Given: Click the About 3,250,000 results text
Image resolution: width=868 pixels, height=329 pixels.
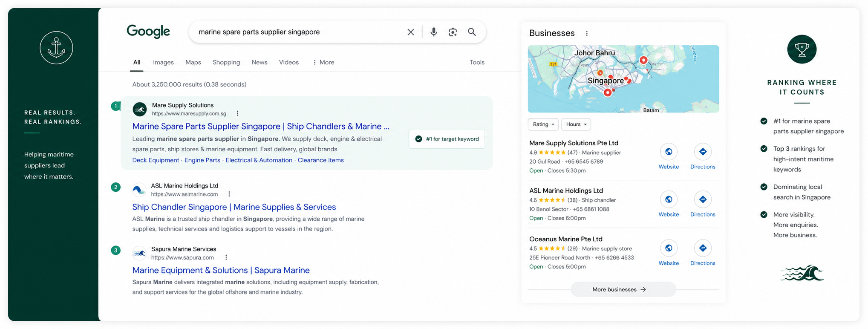Looking at the screenshot, I should point(189,84).
